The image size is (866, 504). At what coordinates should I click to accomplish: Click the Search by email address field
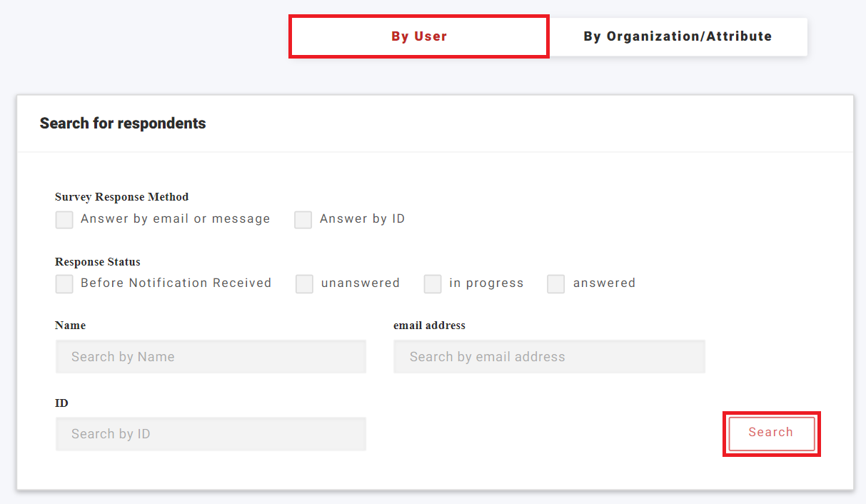[549, 356]
